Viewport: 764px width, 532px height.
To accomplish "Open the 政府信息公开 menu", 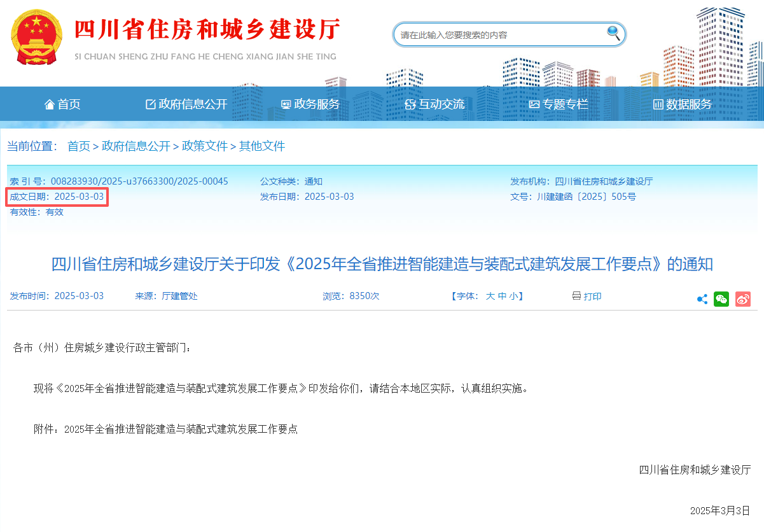I will pyautogui.click(x=186, y=104).
